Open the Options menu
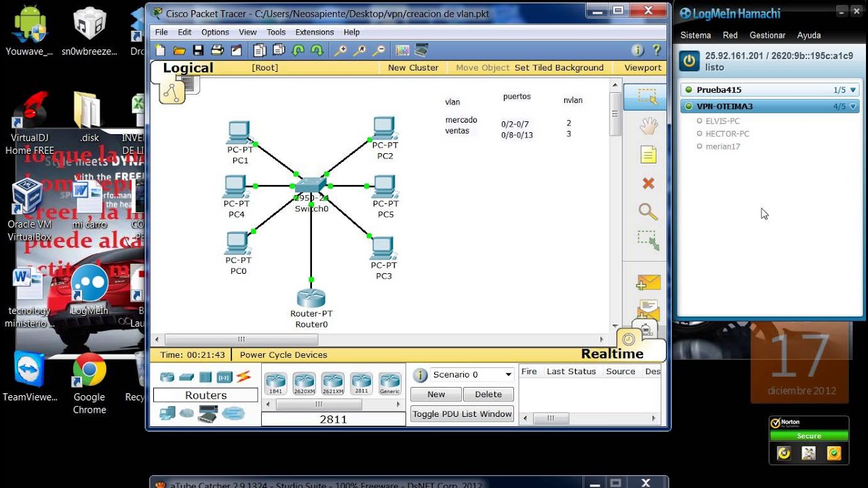The height and width of the screenshot is (488, 868). [x=215, y=32]
